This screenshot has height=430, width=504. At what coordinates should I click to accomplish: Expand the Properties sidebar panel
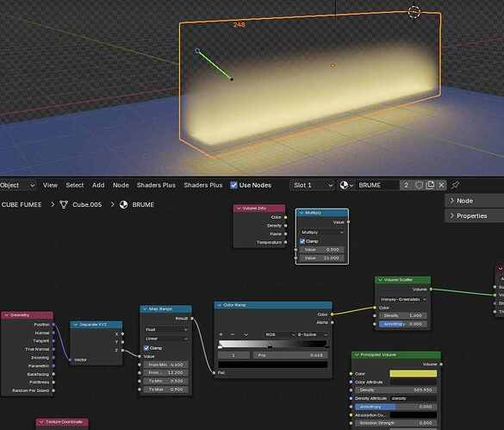click(475, 215)
